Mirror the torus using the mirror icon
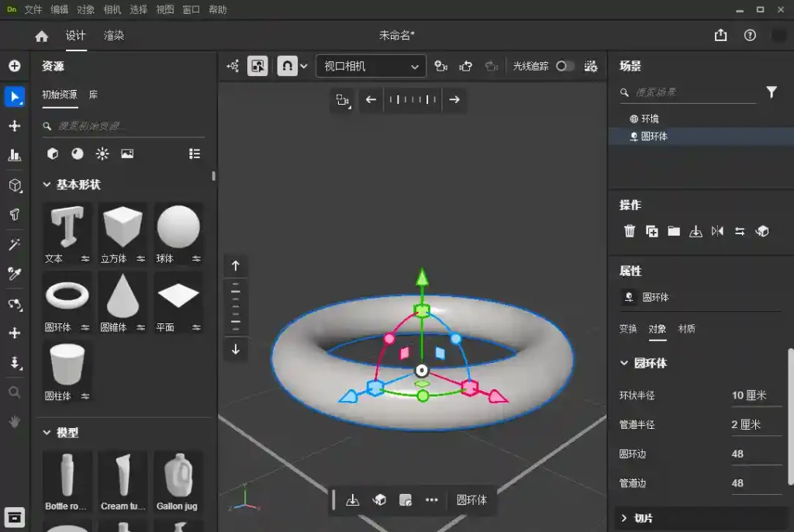 [717, 230]
